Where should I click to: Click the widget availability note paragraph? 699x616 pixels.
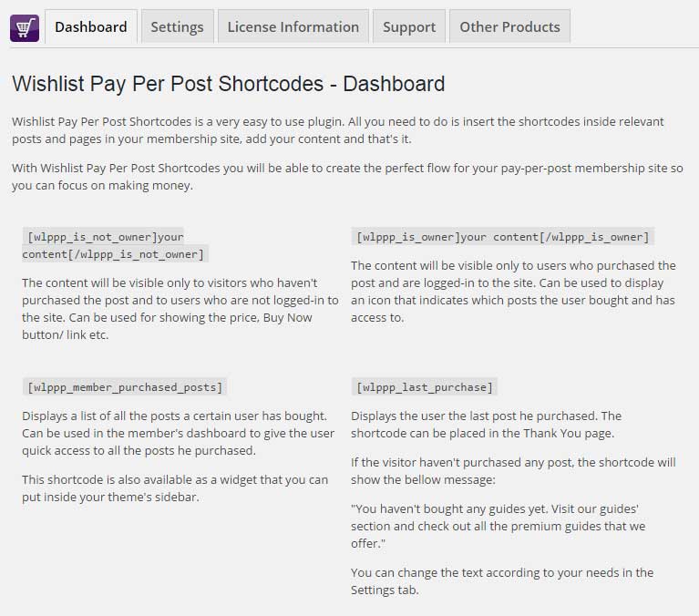click(175, 488)
